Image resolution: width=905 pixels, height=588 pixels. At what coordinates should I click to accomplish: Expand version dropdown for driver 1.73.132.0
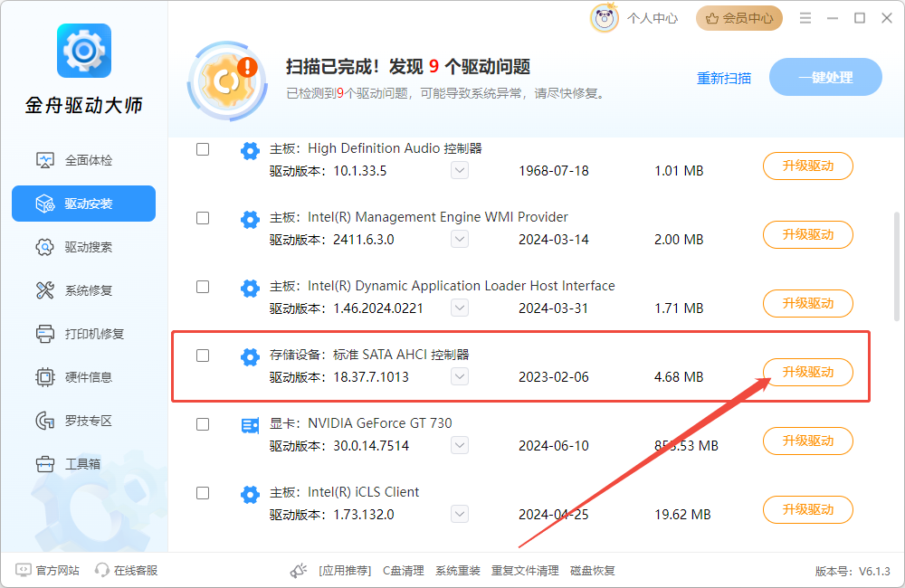[460, 514]
